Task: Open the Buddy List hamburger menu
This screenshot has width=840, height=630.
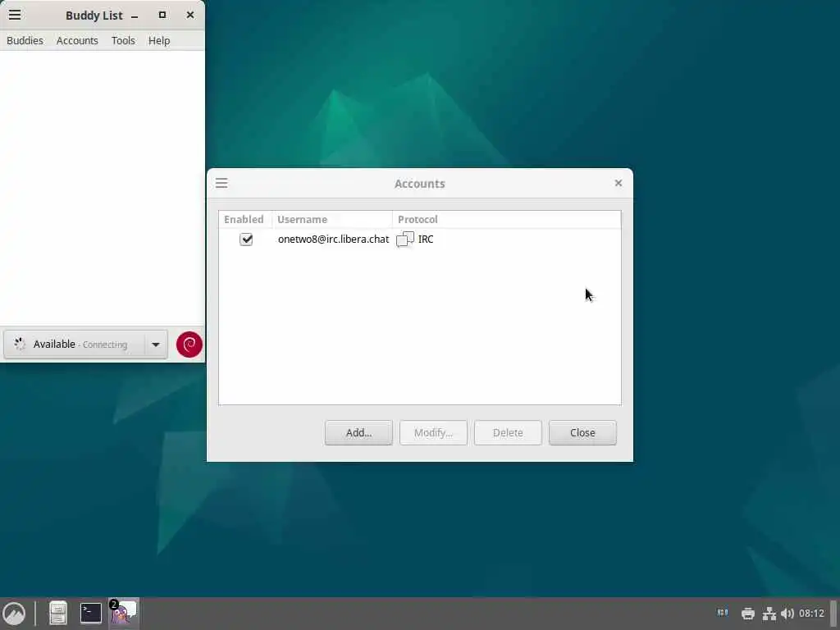Action: pyautogui.click(x=15, y=15)
